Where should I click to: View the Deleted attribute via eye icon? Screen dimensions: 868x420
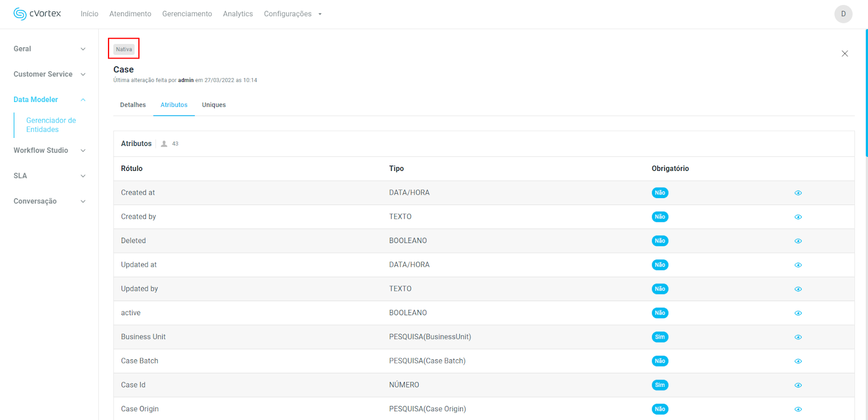click(798, 241)
